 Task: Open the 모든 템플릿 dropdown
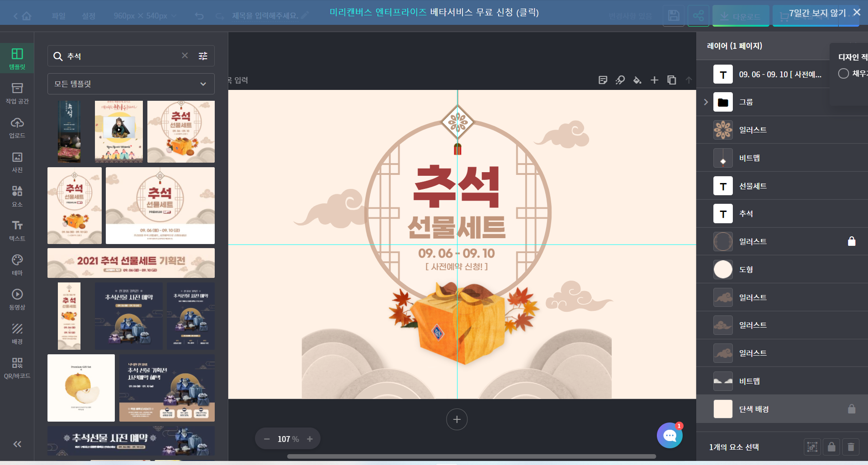[x=131, y=84]
